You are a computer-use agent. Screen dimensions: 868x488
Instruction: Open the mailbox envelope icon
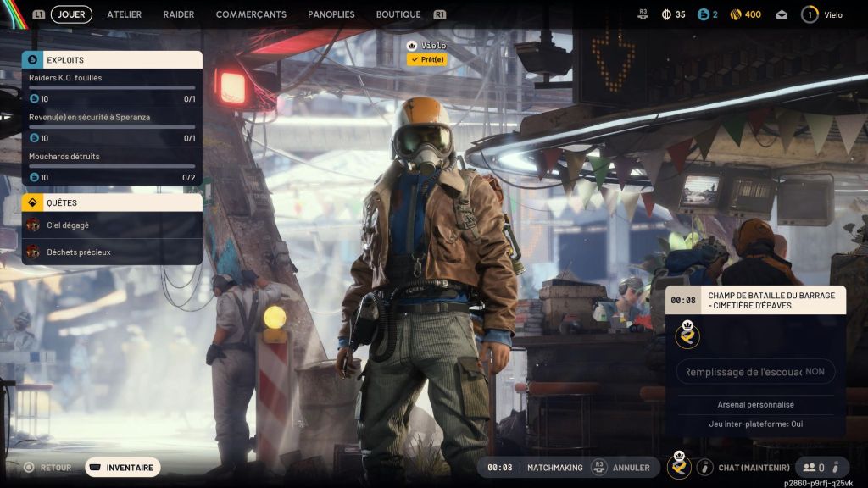coord(782,14)
